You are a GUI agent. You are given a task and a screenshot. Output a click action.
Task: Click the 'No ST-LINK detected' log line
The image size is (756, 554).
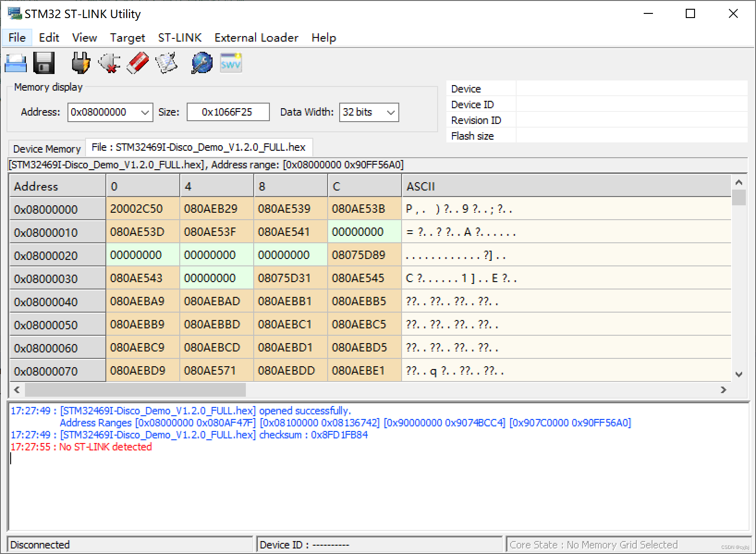tap(81, 447)
